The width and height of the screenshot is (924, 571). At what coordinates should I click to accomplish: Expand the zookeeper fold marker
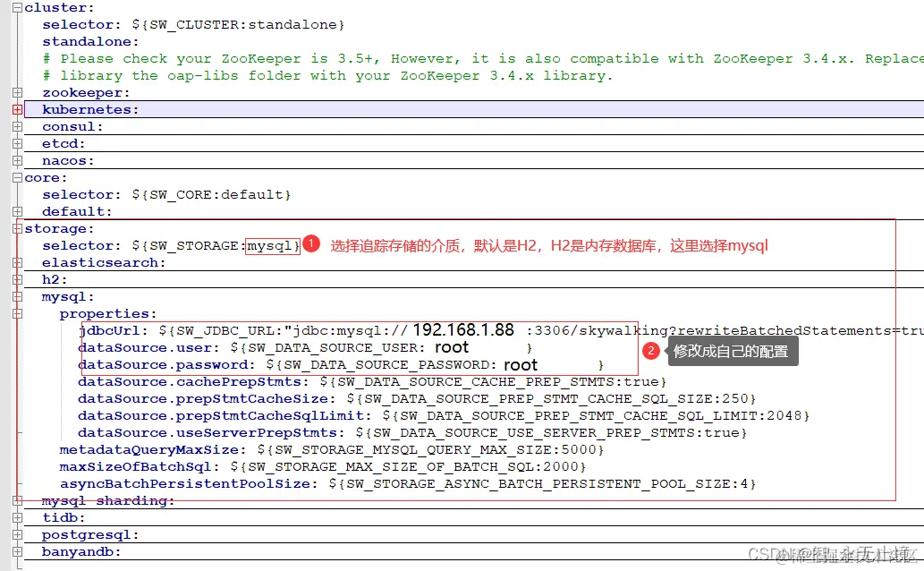[18, 92]
